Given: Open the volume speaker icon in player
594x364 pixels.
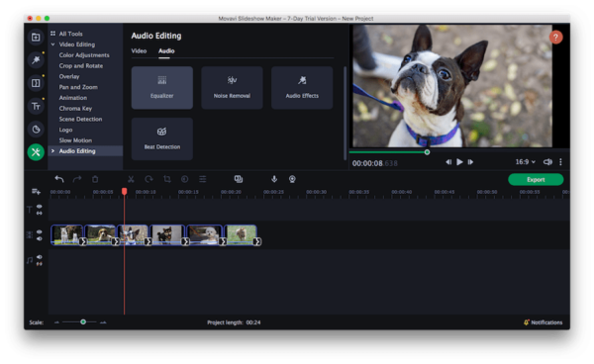Looking at the screenshot, I should click(547, 162).
